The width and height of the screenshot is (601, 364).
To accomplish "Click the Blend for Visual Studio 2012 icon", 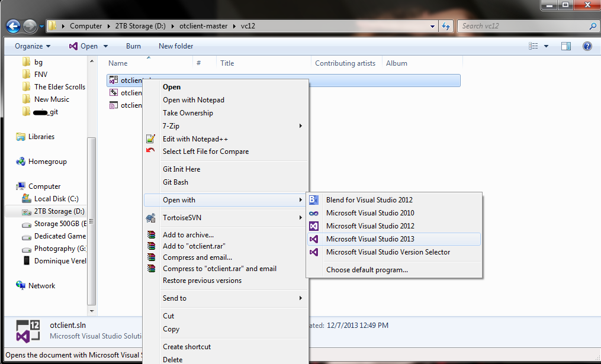I will [x=314, y=199].
